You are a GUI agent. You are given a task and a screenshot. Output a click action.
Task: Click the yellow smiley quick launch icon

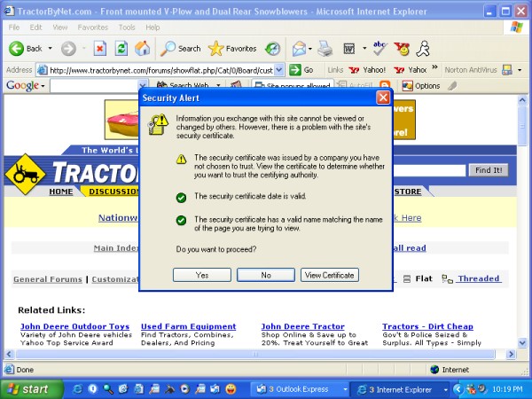click(231, 389)
